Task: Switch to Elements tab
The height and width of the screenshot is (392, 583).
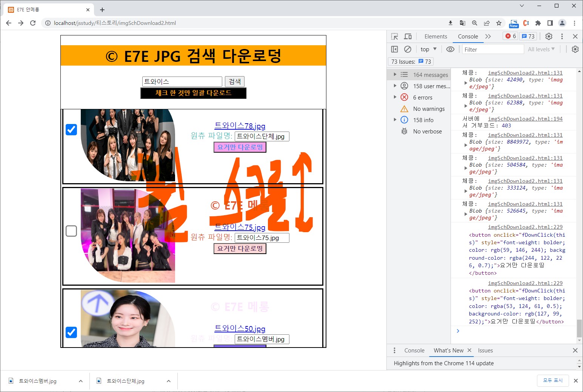Action: [x=436, y=37]
